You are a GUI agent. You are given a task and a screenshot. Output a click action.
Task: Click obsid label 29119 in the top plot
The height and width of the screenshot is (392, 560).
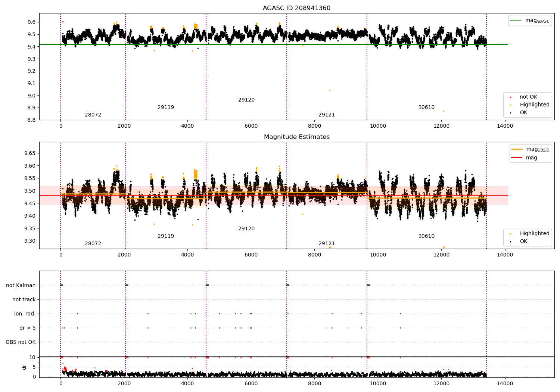click(166, 108)
